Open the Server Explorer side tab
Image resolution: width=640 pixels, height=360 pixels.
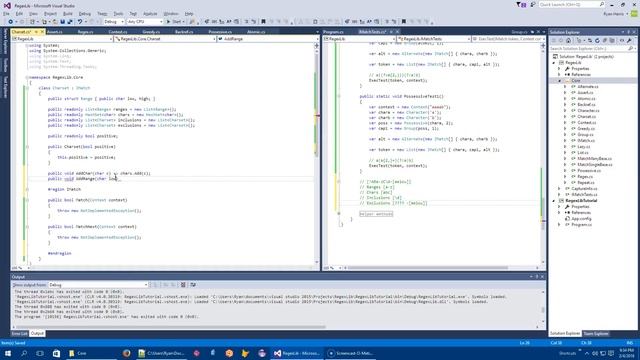(5, 41)
